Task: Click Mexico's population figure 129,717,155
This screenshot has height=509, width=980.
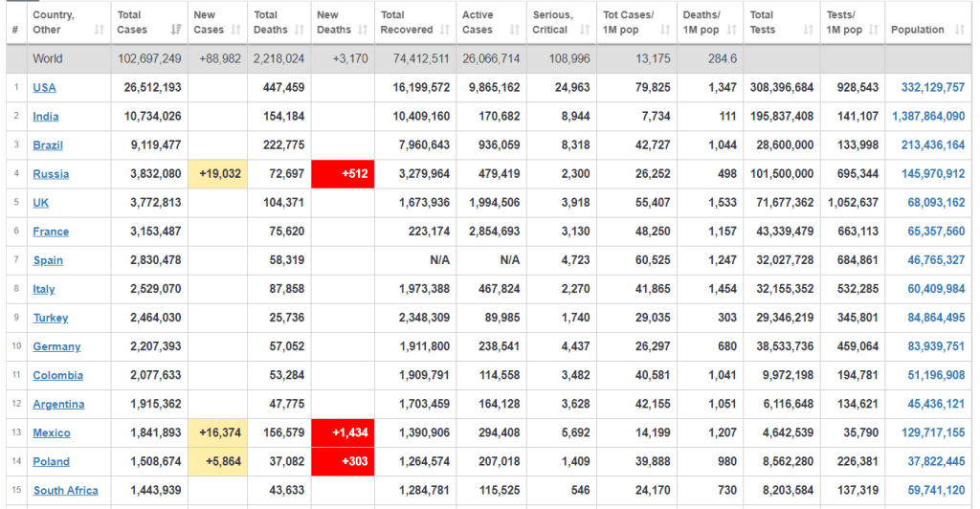Action: pyautogui.click(x=932, y=432)
